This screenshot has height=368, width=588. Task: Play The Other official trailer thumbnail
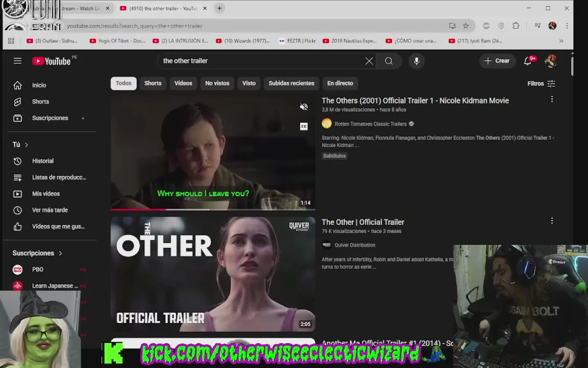(x=213, y=274)
